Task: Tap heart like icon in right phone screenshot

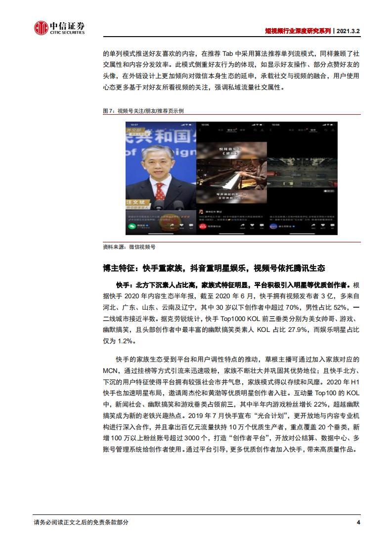Action: 324,226
